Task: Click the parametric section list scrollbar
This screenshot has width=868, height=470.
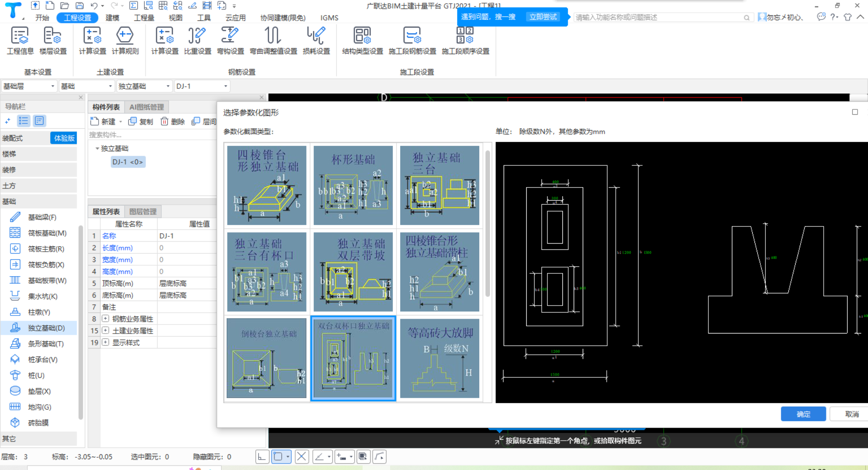Action: click(488, 224)
